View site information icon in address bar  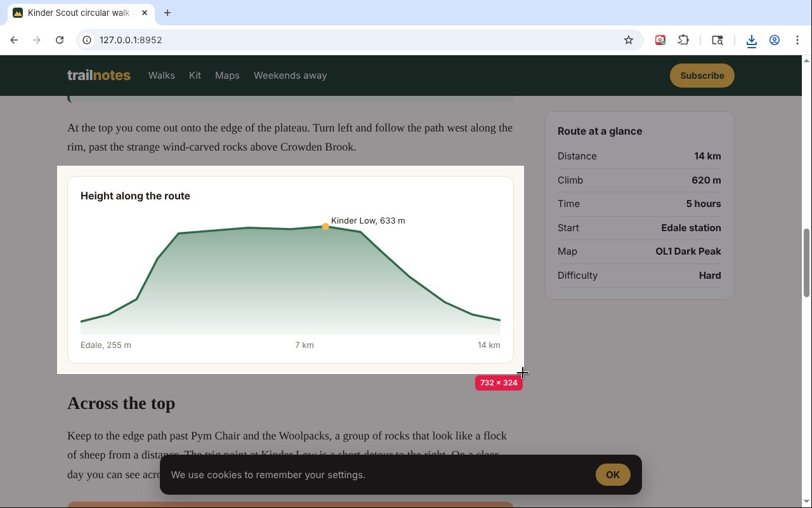(x=88, y=40)
